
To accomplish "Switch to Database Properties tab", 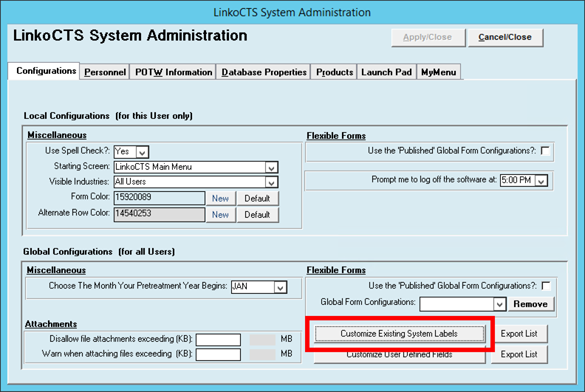I will tap(264, 72).
